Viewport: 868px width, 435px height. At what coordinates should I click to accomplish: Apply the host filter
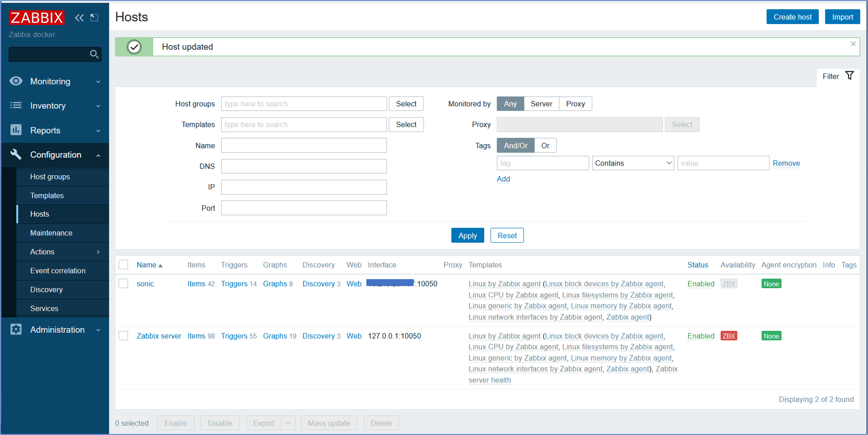(x=467, y=235)
